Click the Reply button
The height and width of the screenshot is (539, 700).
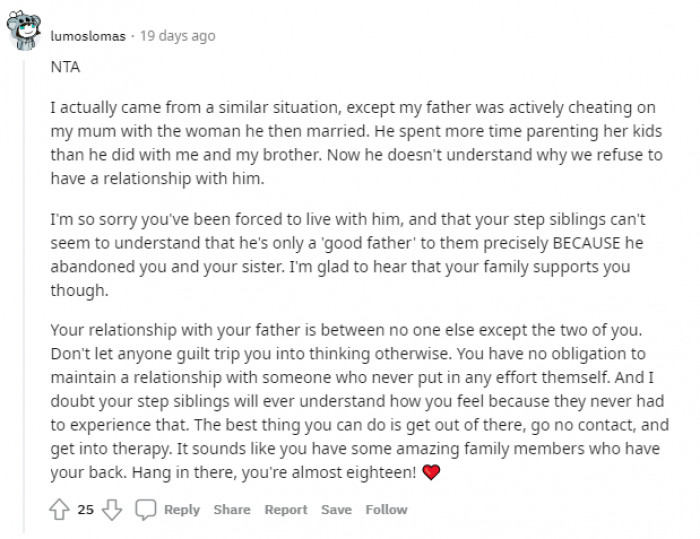coord(182,509)
